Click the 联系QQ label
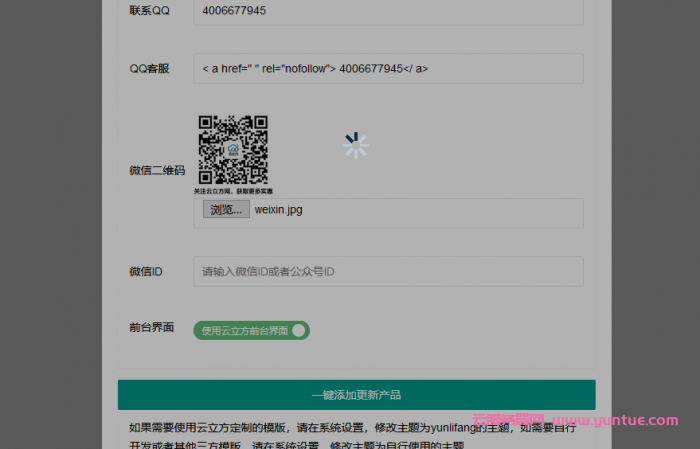 pyautogui.click(x=150, y=12)
